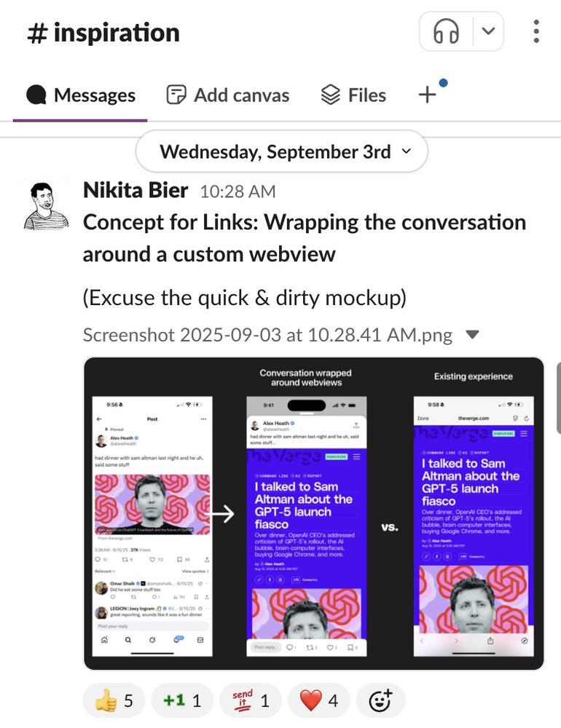
Task: Click the plus icon to add a tab
Action: point(427,95)
